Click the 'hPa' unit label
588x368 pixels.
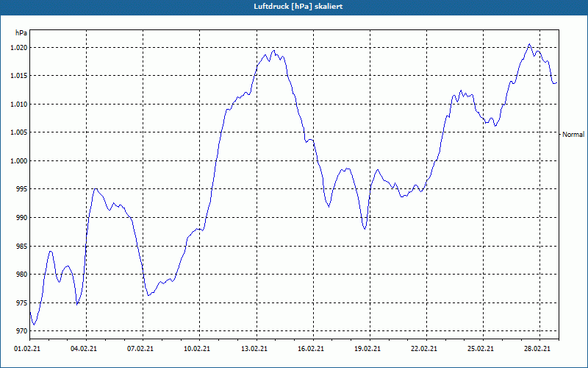[x=21, y=33]
